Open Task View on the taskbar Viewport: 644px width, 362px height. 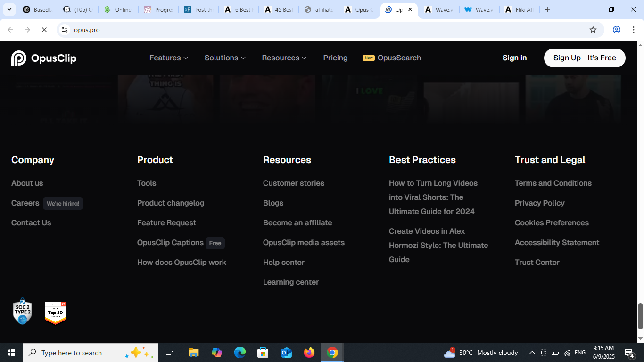click(170, 353)
